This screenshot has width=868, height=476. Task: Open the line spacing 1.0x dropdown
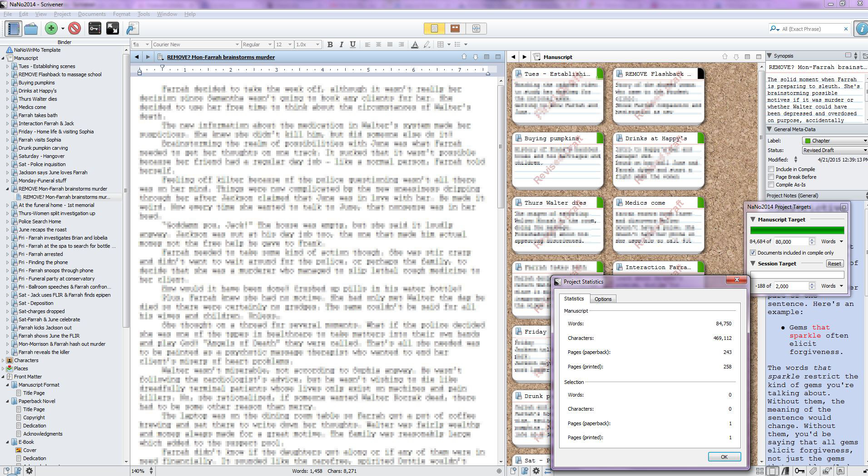308,44
